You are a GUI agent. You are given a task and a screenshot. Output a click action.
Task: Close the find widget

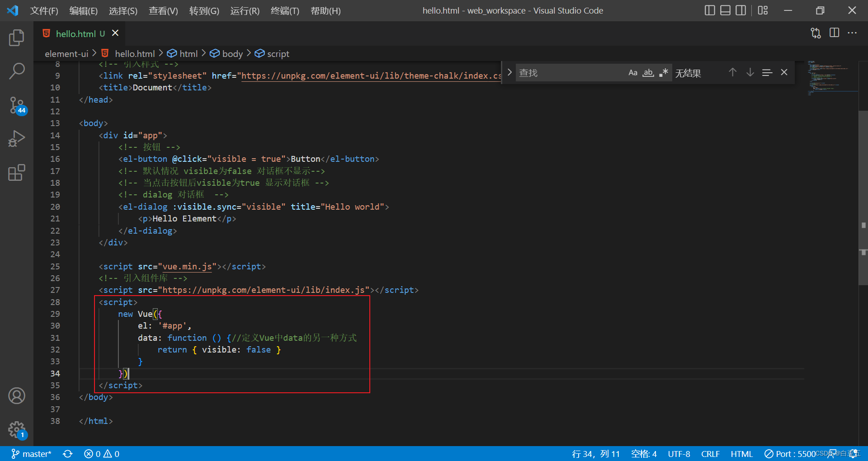point(784,72)
